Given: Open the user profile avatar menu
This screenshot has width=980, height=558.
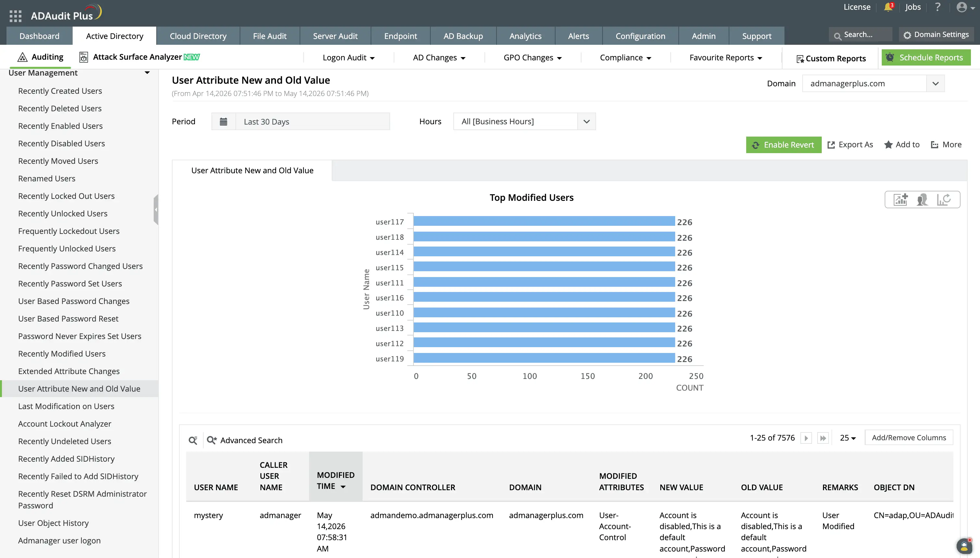Looking at the screenshot, I should tap(965, 7).
